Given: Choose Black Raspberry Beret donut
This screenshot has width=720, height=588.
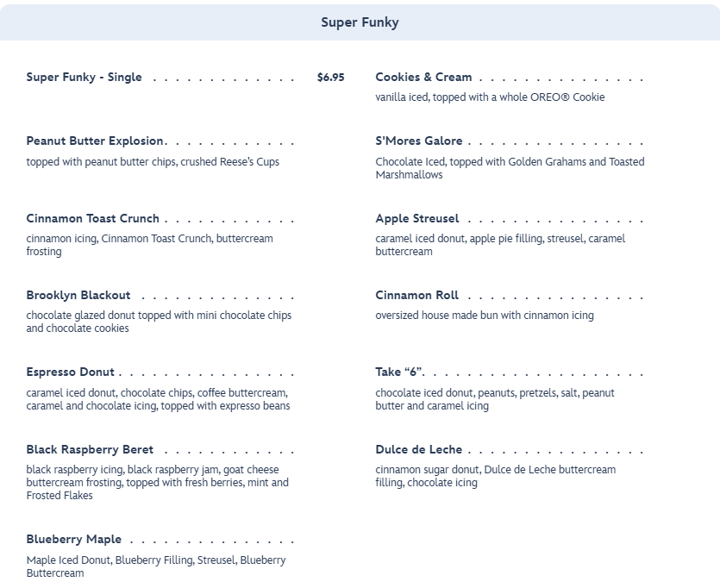Looking at the screenshot, I should (x=90, y=449).
